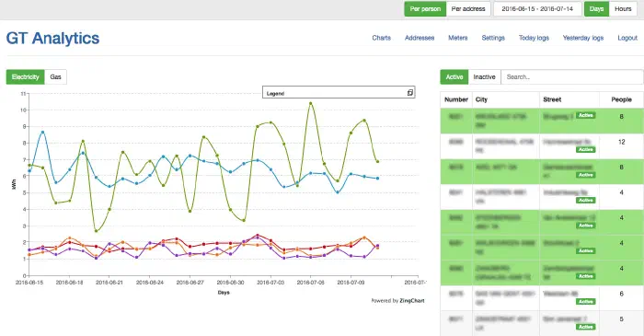The height and width of the screenshot is (336, 644).
Task: Click the GT Analytics title
Action: point(52,38)
